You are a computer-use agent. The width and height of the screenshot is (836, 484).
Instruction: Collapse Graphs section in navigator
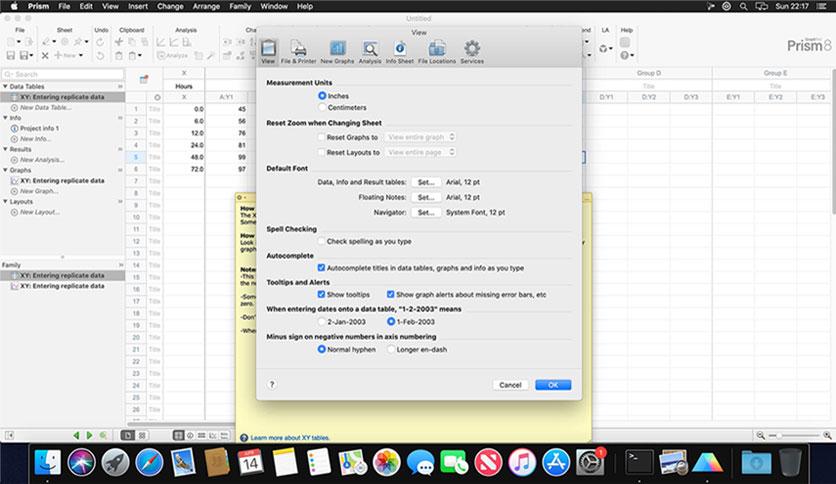[x=5, y=170]
